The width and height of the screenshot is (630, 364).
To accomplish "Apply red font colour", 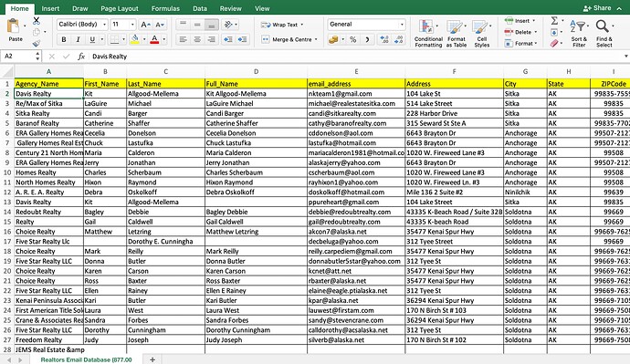I will coord(154,39).
